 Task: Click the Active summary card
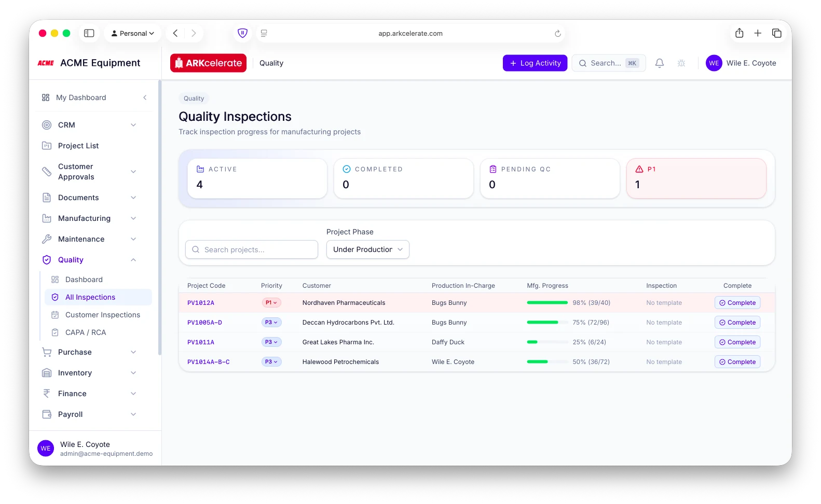(x=257, y=178)
